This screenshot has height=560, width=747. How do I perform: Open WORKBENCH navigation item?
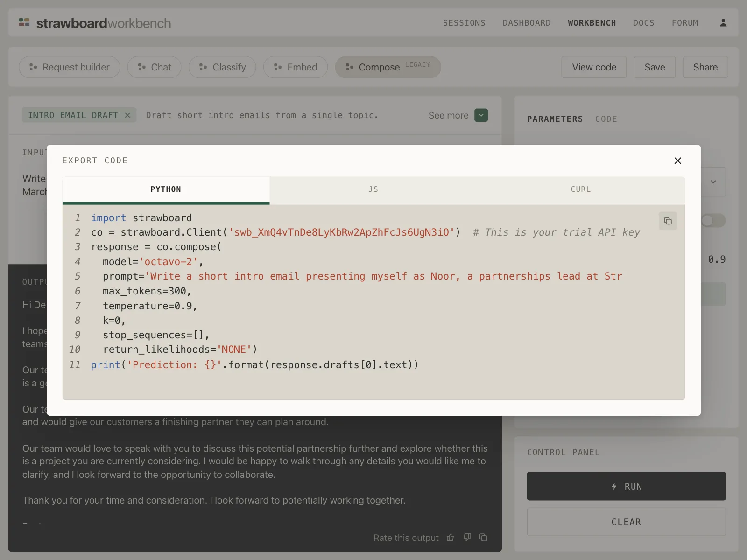pyautogui.click(x=592, y=23)
